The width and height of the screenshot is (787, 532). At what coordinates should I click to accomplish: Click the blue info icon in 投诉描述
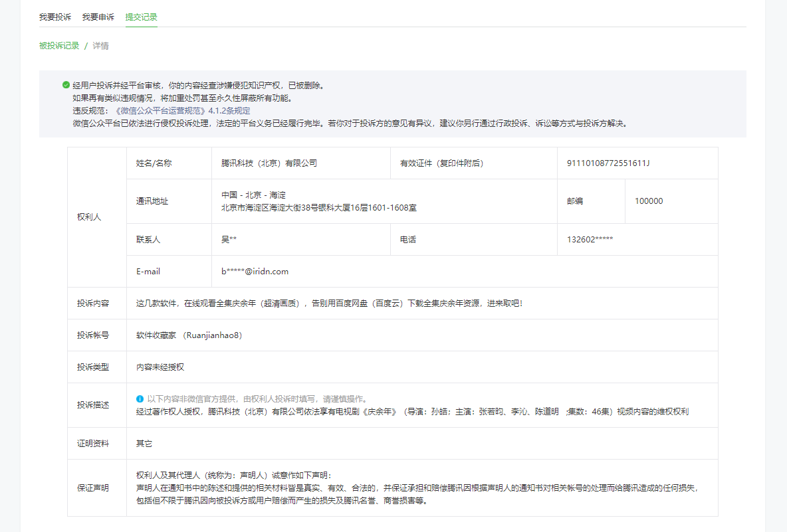click(x=140, y=399)
